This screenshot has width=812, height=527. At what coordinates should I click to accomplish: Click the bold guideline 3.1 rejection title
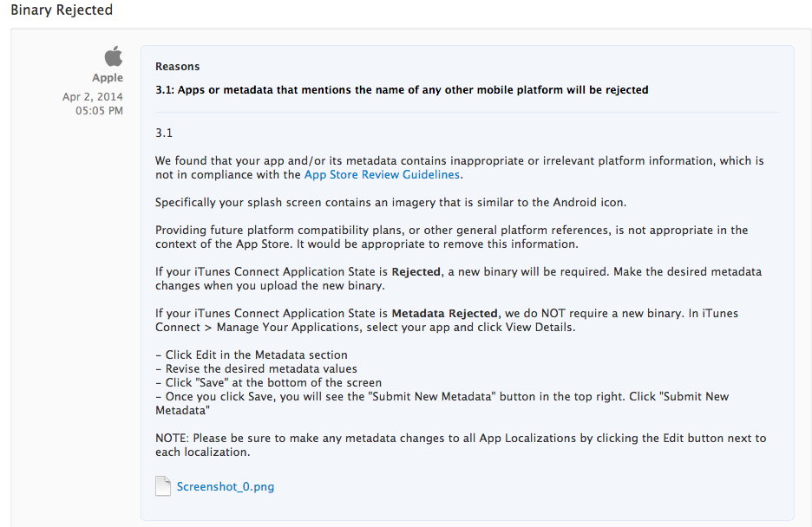[402, 90]
